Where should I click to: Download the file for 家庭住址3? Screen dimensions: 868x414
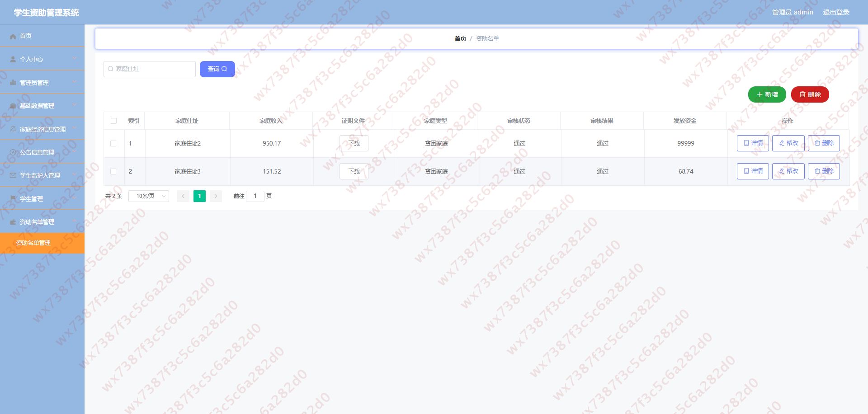tap(354, 171)
